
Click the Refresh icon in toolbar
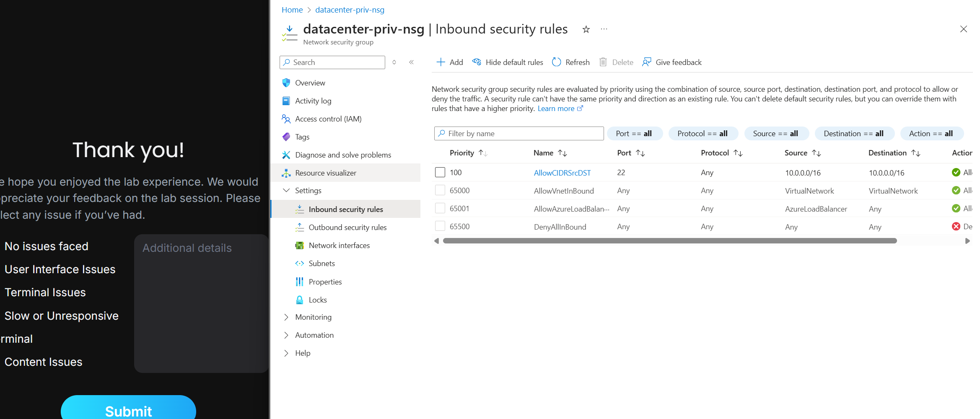coord(557,62)
